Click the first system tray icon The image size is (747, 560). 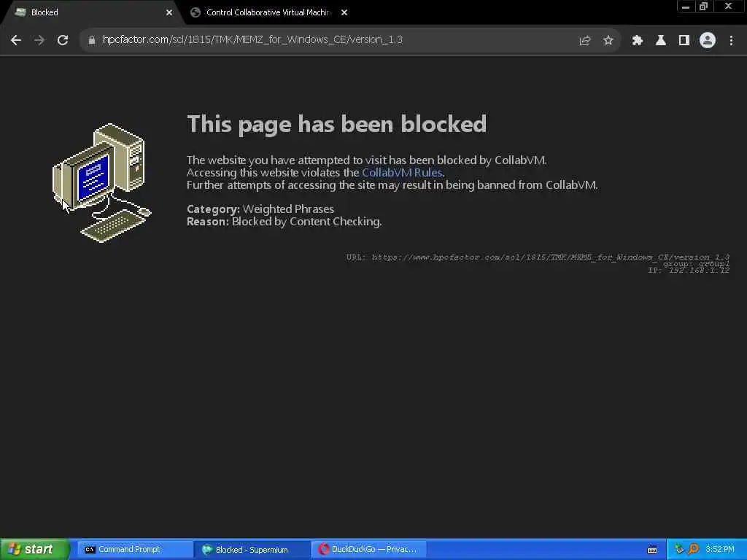click(x=679, y=550)
